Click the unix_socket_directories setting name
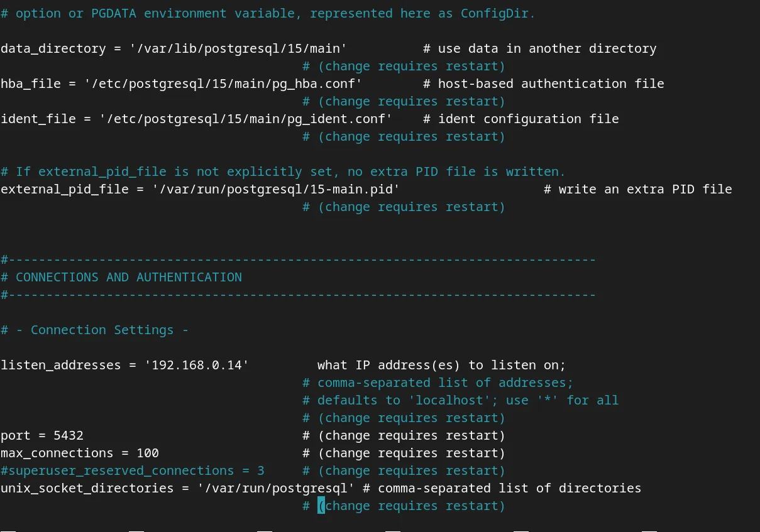The height and width of the screenshot is (532, 760). 87,488
